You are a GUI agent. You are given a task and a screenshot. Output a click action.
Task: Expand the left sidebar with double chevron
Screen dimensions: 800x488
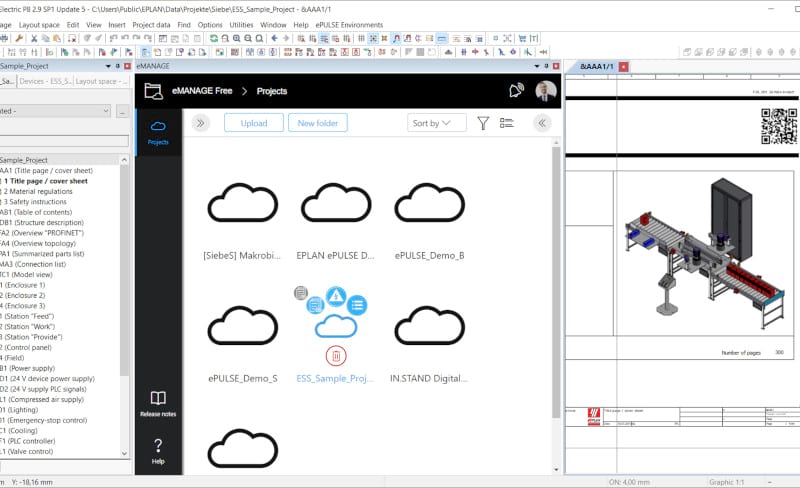[x=200, y=123]
